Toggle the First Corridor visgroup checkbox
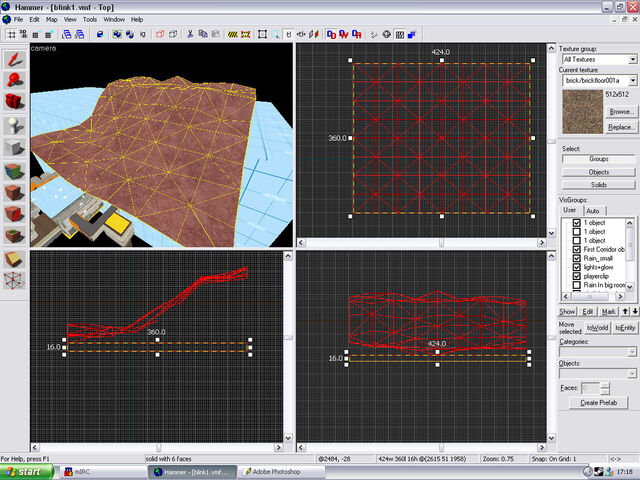 577,249
